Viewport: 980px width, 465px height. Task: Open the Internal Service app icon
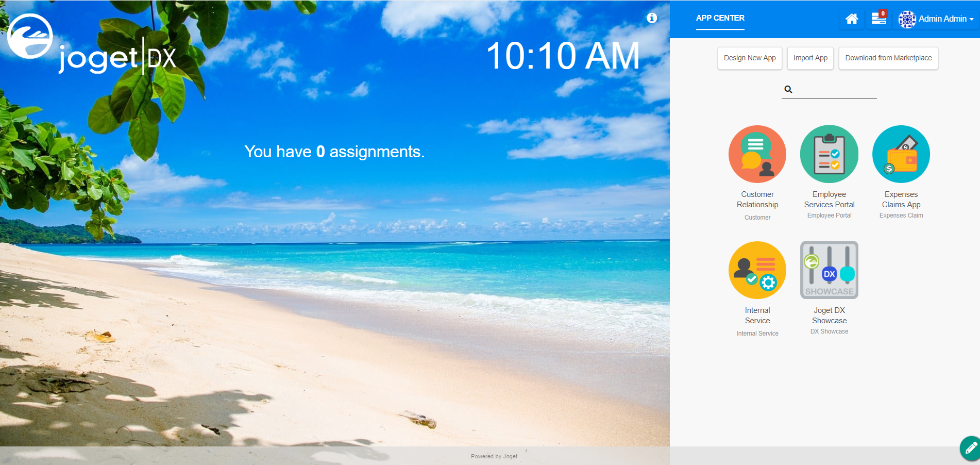point(757,270)
